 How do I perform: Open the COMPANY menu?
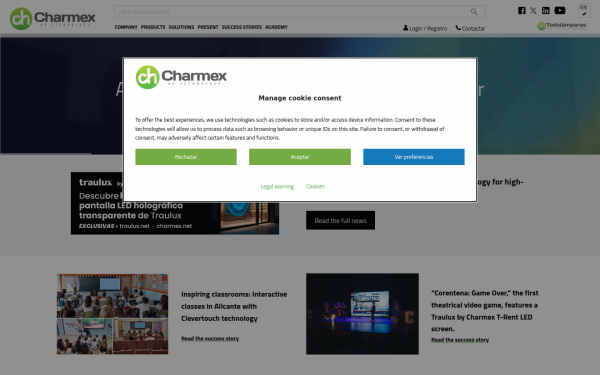click(x=126, y=27)
